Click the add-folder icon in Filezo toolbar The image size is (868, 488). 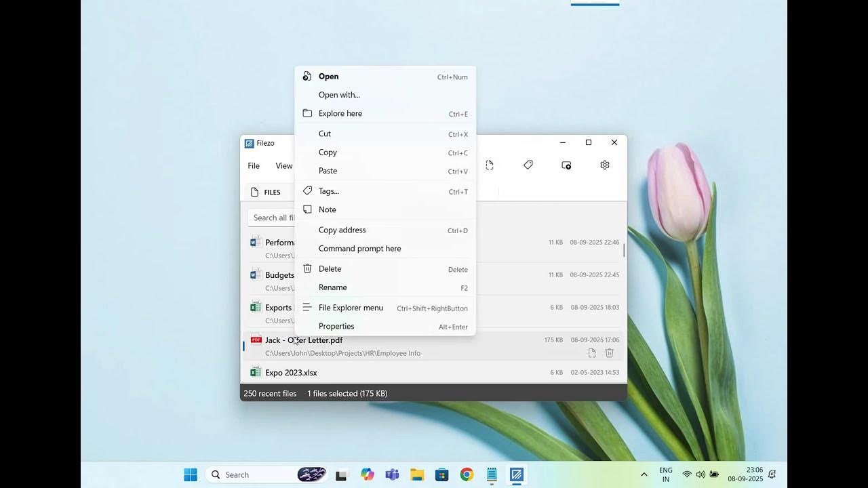coord(566,165)
